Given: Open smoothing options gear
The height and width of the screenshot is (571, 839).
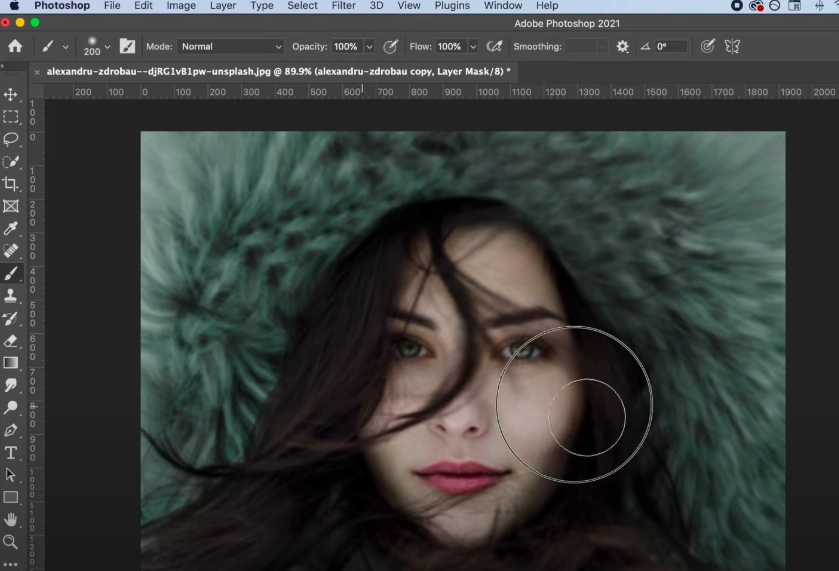Looking at the screenshot, I should pos(623,46).
